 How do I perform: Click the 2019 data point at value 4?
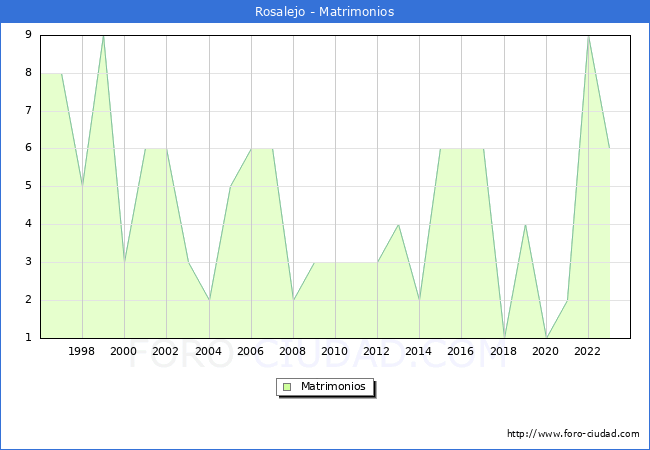pos(525,225)
